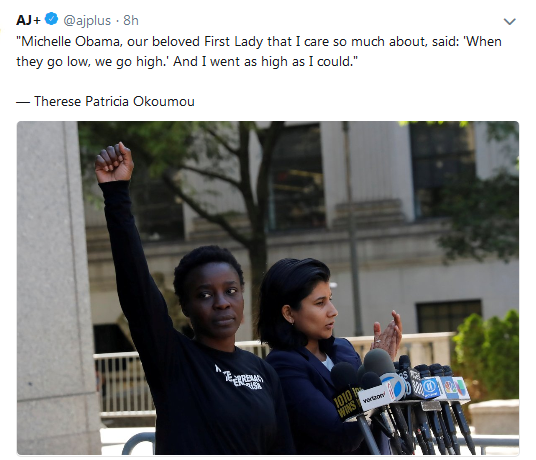
Task: Open the tweet permalink via 8h timestamp
Action: tap(131, 21)
